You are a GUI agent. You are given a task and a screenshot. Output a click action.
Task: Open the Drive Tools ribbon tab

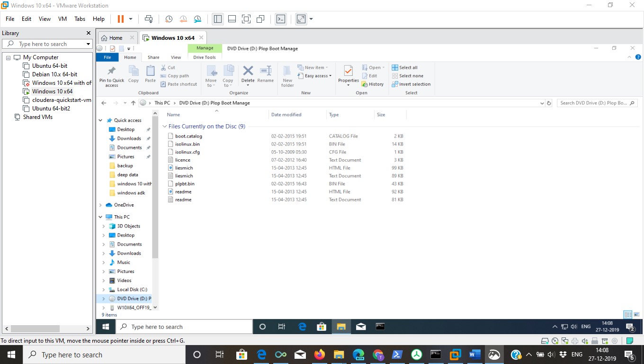(204, 57)
